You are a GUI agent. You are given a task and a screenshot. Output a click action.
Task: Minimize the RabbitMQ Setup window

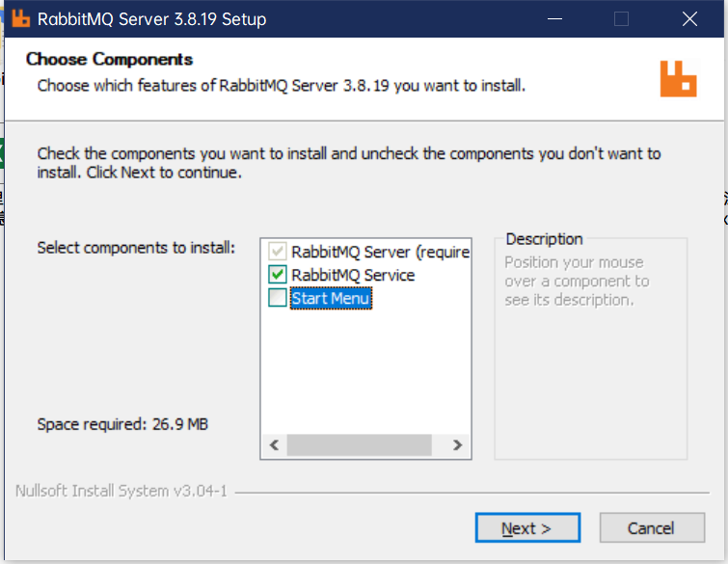pos(553,19)
